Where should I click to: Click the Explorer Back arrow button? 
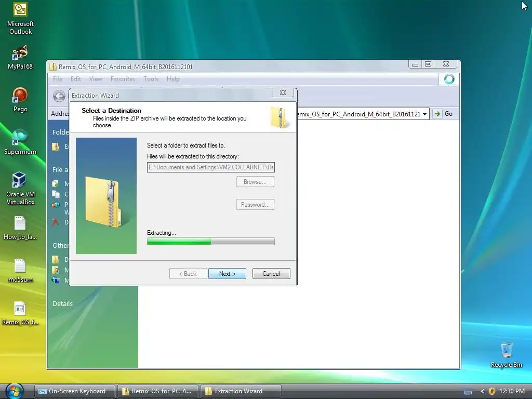[x=59, y=96]
